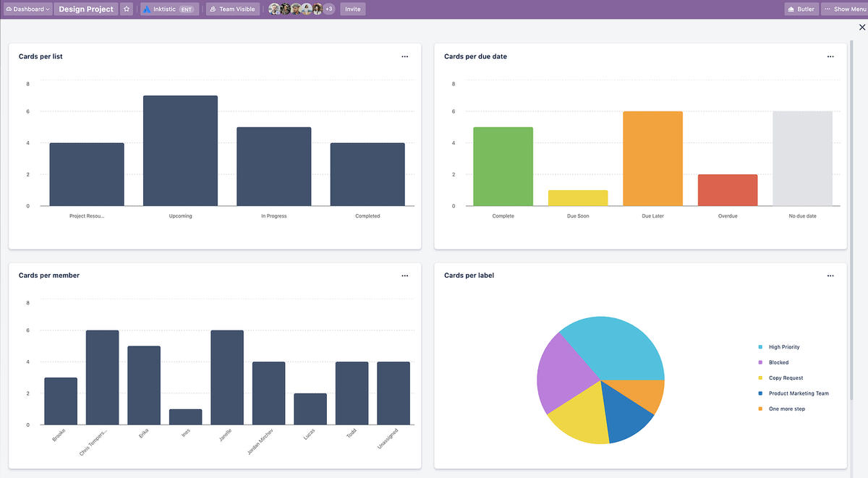Click the Design Project board title
Image resolution: width=868 pixels, height=478 pixels.
coord(86,9)
